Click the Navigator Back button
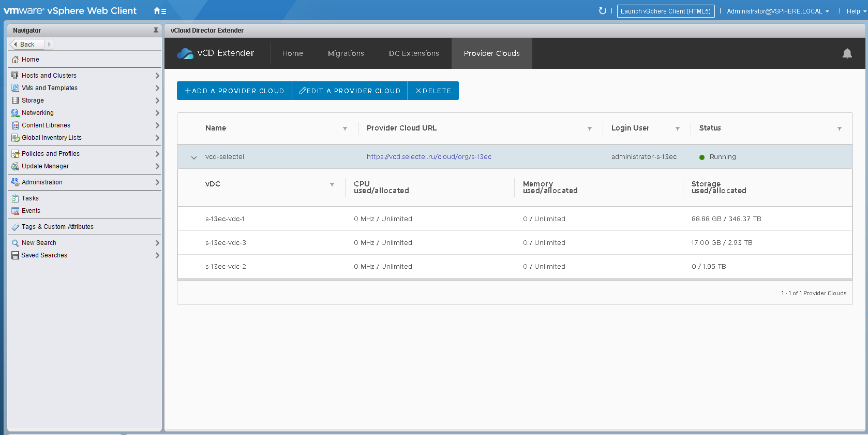 (27, 45)
